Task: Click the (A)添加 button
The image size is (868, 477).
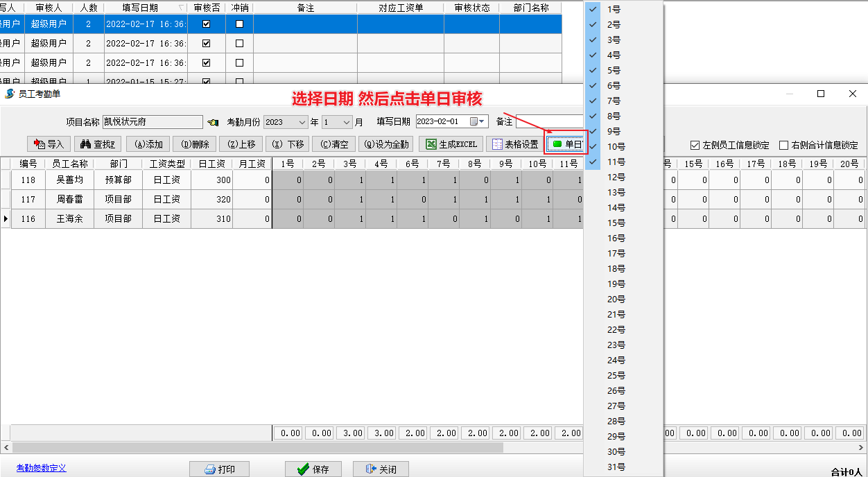Action: click(x=148, y=144)
